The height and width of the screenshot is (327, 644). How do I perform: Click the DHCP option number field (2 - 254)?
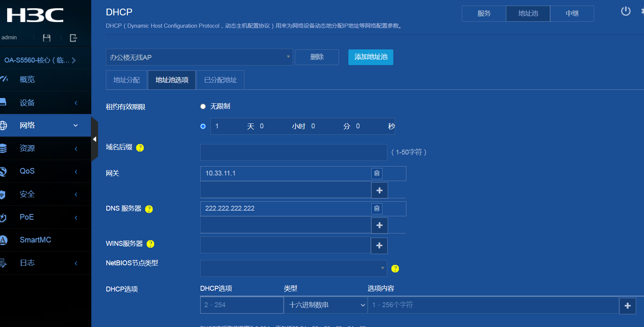pos(242,305)
